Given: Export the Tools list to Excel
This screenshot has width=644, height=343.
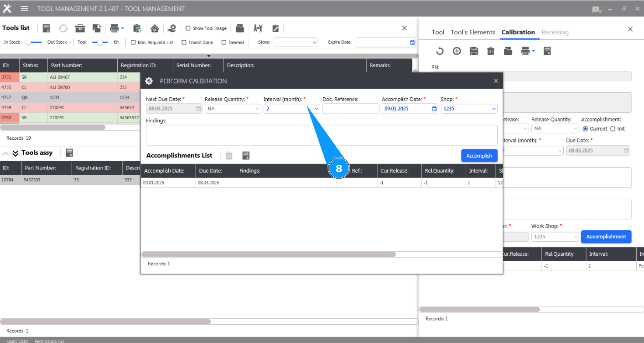Looking at the screenshot, I should [x=47, y=28].
